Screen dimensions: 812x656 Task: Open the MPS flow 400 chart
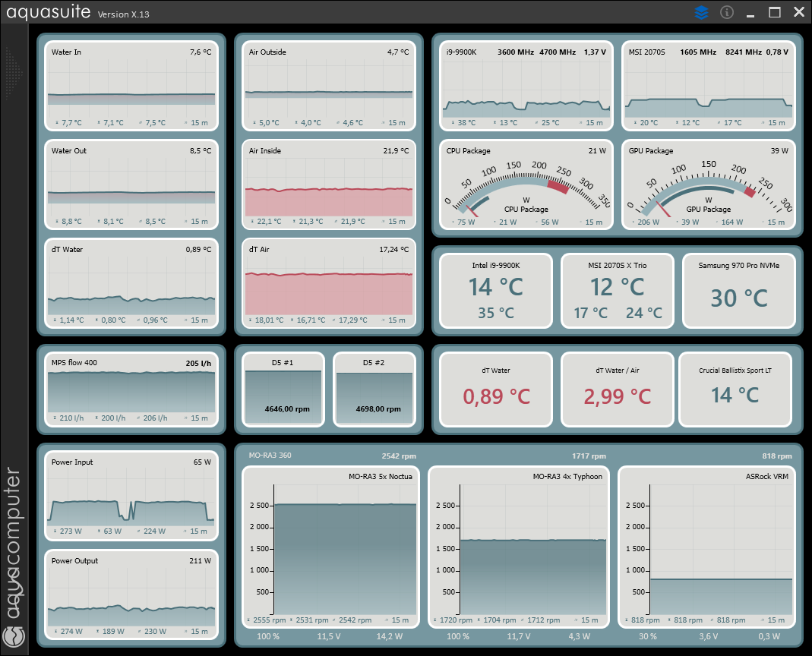pyautogui.click(x=131, y=389)
